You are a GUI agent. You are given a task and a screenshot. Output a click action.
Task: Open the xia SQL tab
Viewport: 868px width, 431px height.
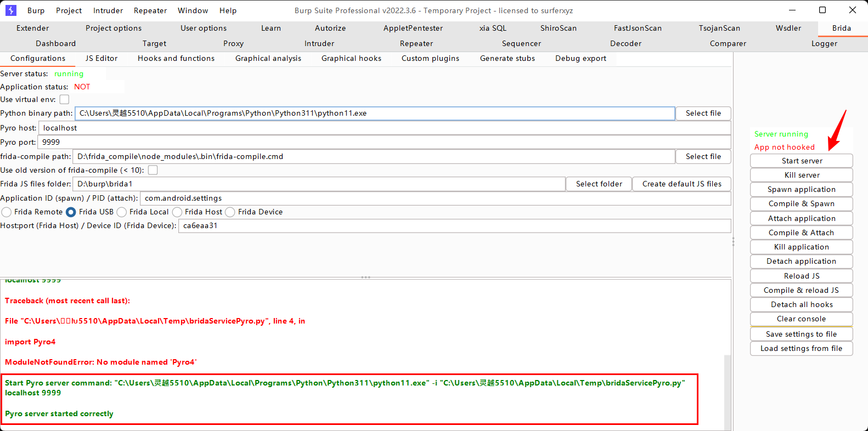click(493, 28)
